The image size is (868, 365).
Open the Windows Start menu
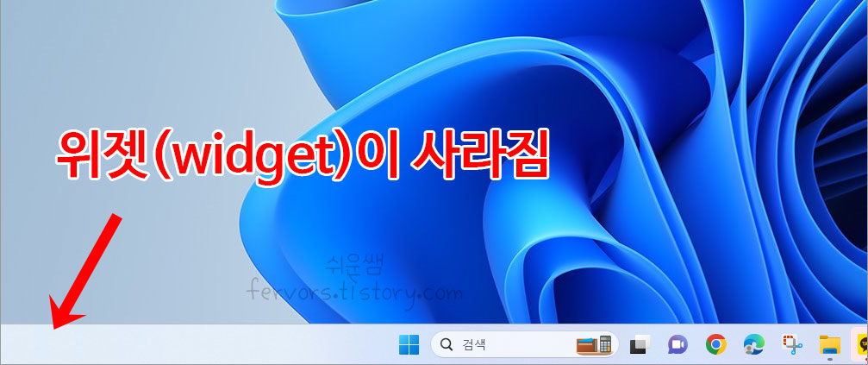409,344
